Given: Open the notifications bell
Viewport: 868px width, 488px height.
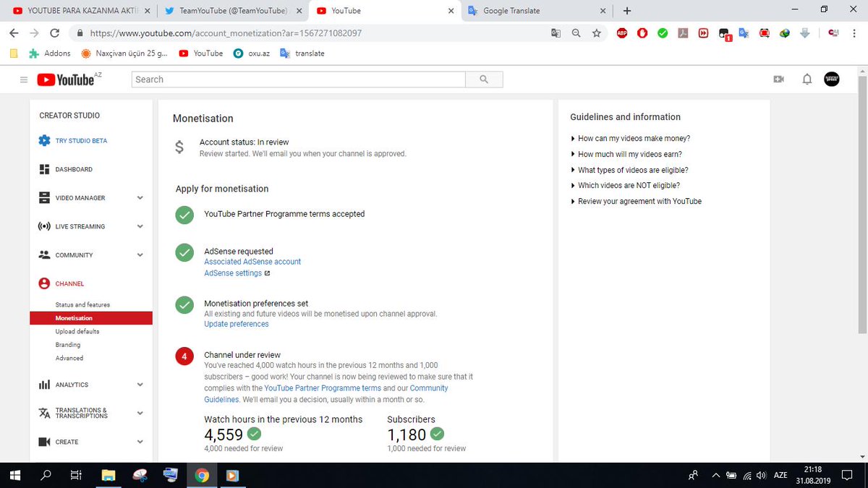Looking at the screenshot, I should [x=807, y=80].
